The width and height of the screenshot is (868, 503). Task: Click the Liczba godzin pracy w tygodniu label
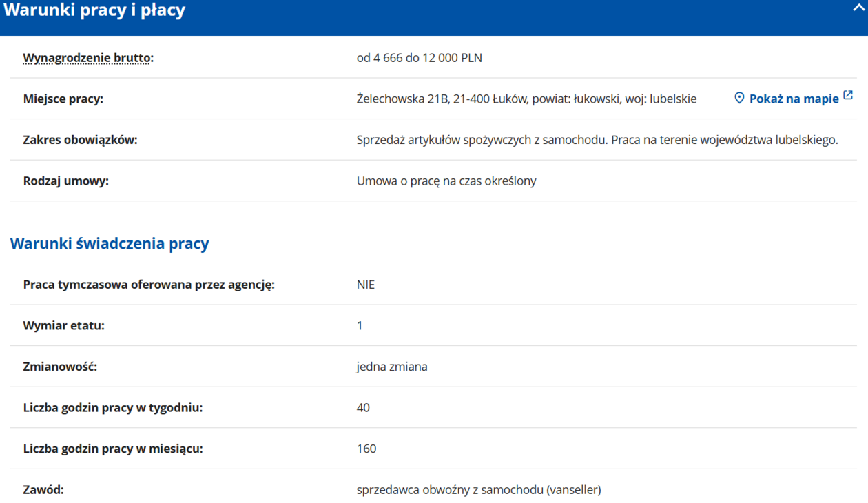113,408
